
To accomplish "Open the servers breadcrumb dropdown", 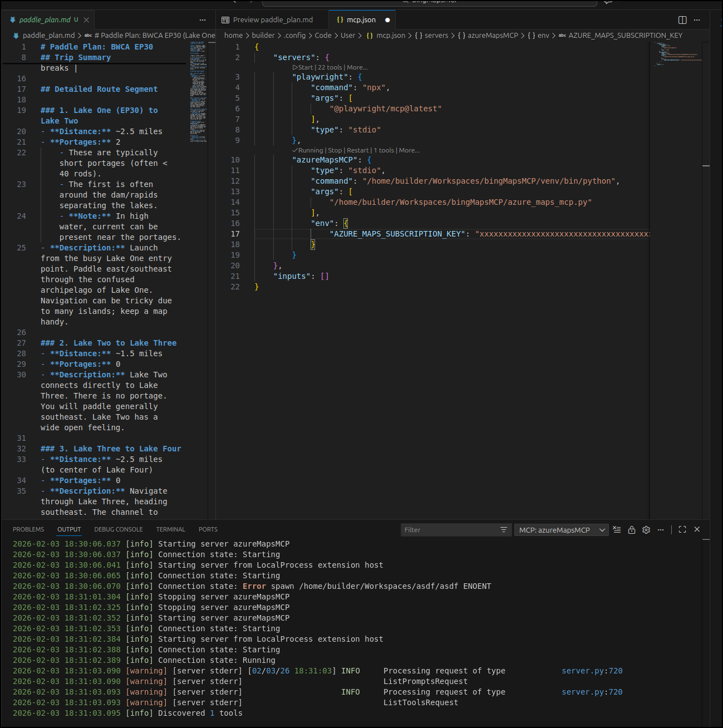I will pyautogui.click(x=436, y=36).
